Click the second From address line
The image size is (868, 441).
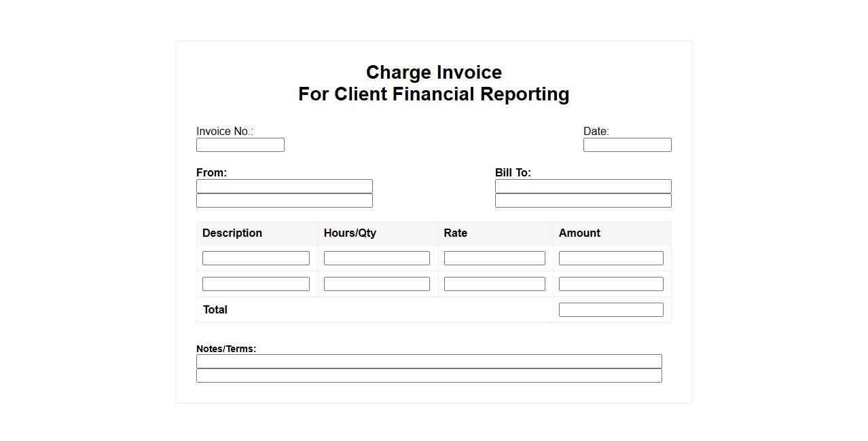coord(284,201)
